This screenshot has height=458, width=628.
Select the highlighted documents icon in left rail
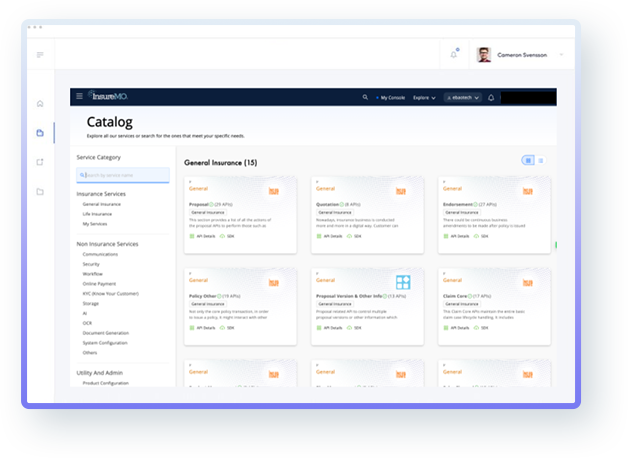[40, 133]
